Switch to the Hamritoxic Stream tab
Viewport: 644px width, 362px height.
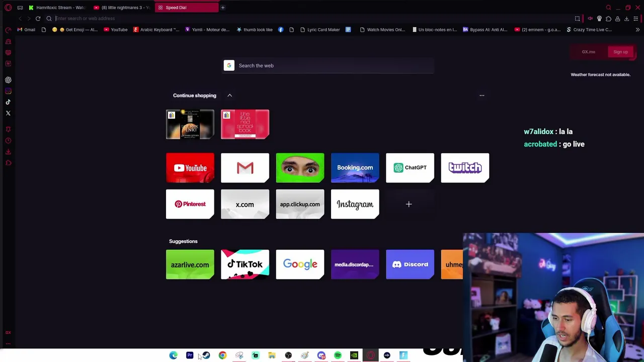pos(57,8)
